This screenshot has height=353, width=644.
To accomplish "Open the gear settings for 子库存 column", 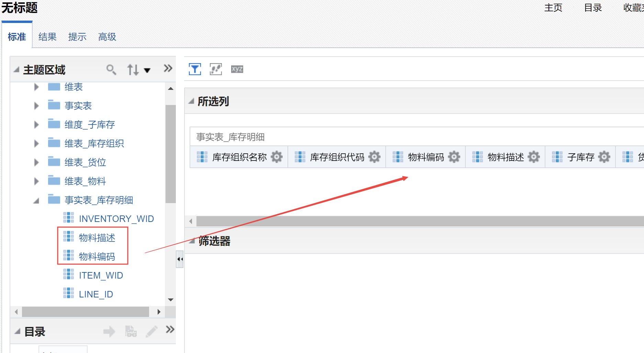I will (604, 157).
